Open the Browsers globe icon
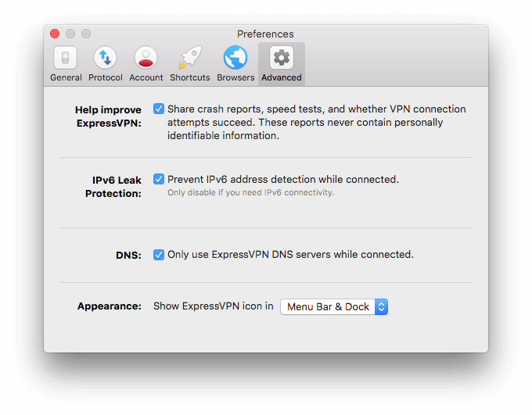The height and width of the screenshot is (415, 532). pos(235,58)
